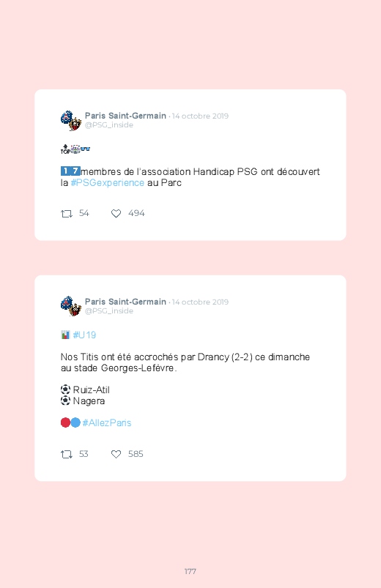Open Paris Saint-Germain profile name in first tweet
381x588 pixels.
(x=125, y=116)
